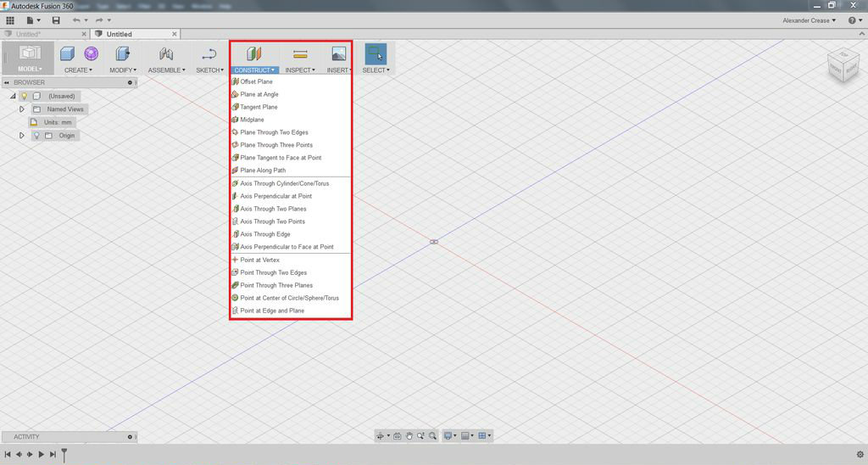Toggle Origin visibility light bulb
This screenshot has height=465, width=868.
click(36, 136)
